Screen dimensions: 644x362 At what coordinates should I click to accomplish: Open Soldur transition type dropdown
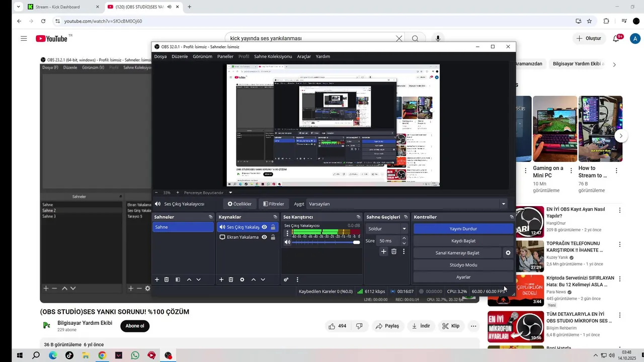[386, 229]
